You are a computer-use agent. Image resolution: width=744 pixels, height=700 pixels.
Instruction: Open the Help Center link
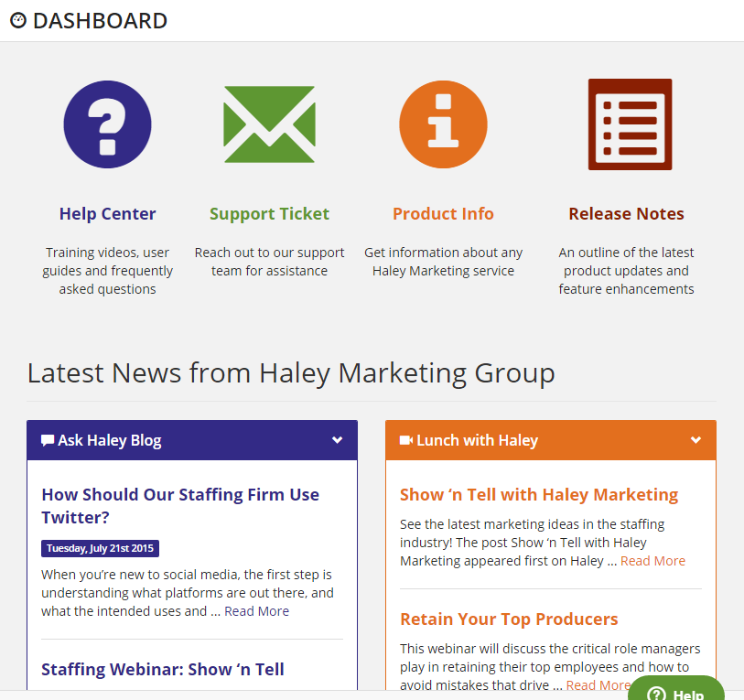(x=107, y=213)
